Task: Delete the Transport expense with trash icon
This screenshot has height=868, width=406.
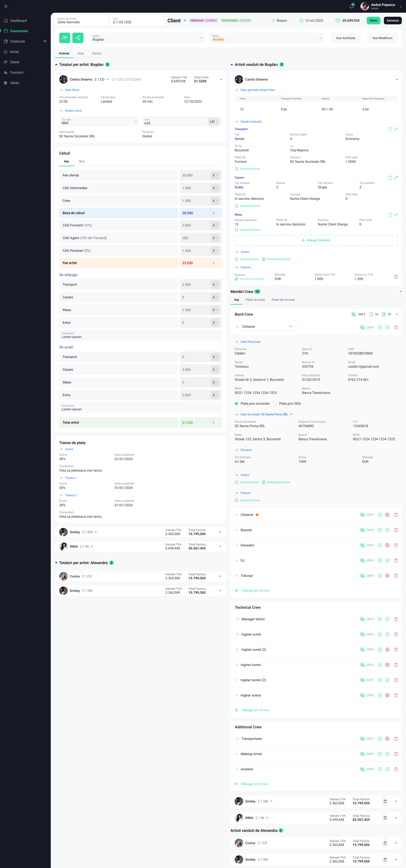Action: point(390,129)
